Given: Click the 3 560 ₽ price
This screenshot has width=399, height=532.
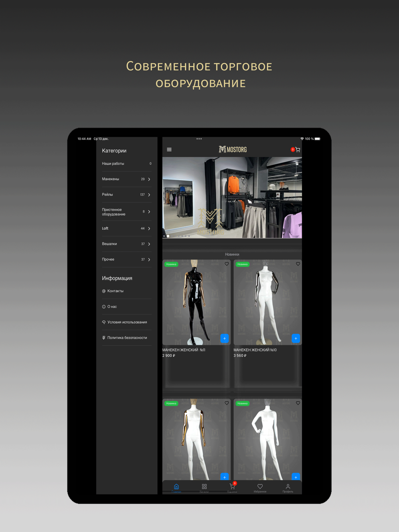Looking at the screenshot, I should pyautogui.click(x=240, y=356).
